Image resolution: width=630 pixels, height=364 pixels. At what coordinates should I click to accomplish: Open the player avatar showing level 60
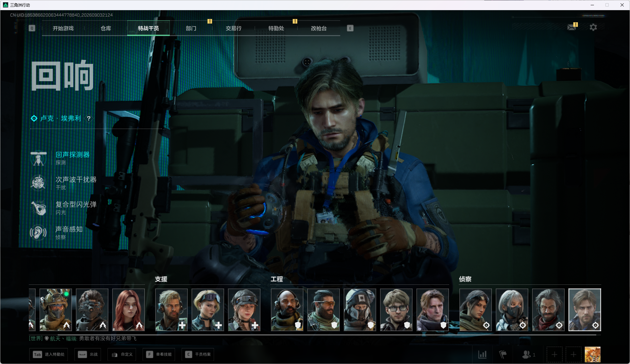pyautogui.click(x=593, y=355)
